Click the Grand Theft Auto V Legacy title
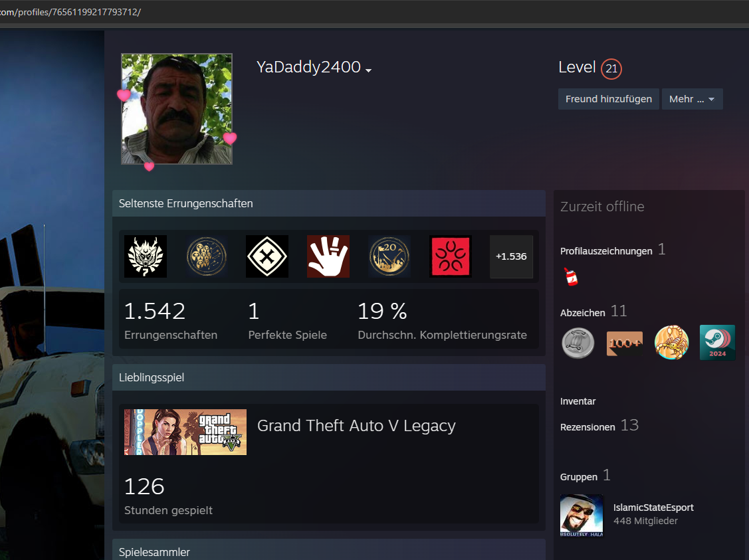The height and width of the screenshot is (560, 749). [356, 426]
